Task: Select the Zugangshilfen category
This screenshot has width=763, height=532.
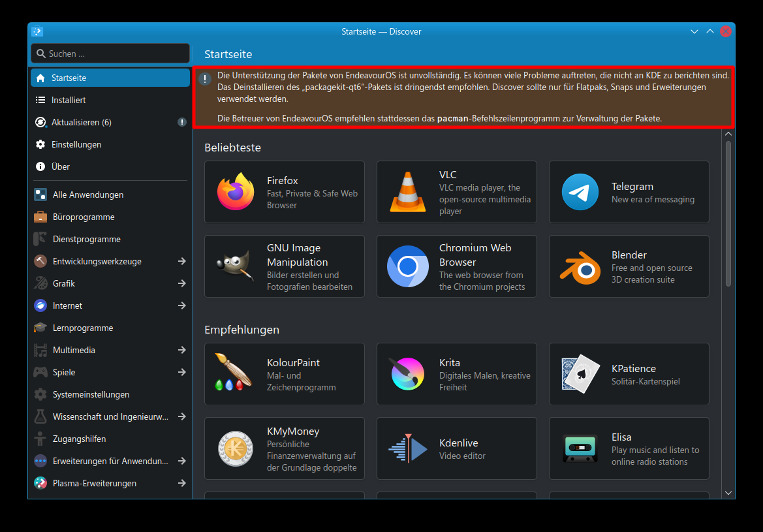Action: [x=110, y=439]
